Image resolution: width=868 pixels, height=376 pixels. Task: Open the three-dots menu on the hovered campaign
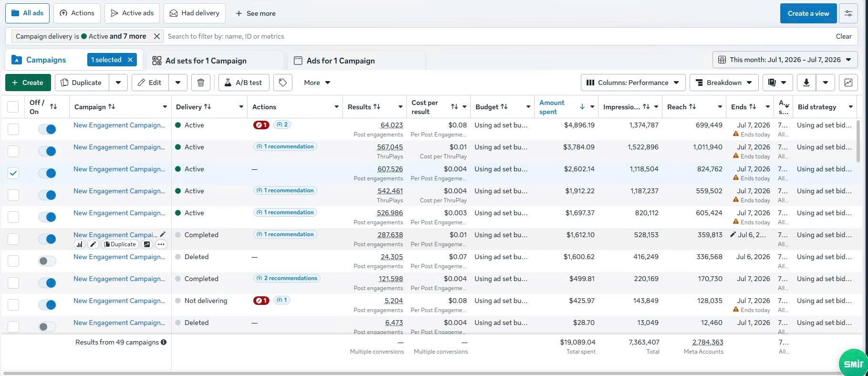pos(161,244)
